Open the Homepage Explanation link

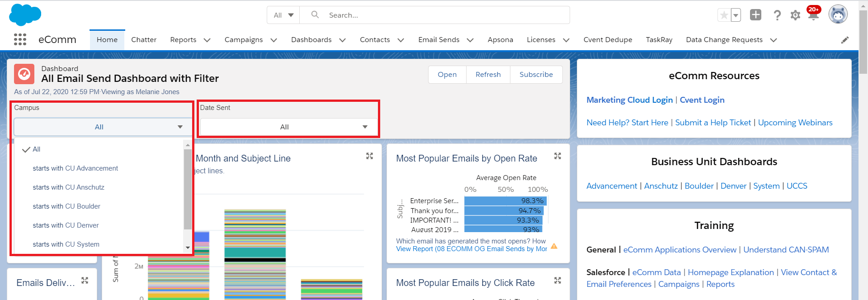coord(731,272)
